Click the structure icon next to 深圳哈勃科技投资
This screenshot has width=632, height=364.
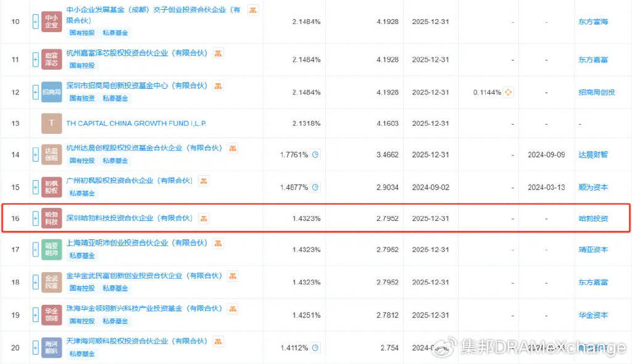coord(204,218)
